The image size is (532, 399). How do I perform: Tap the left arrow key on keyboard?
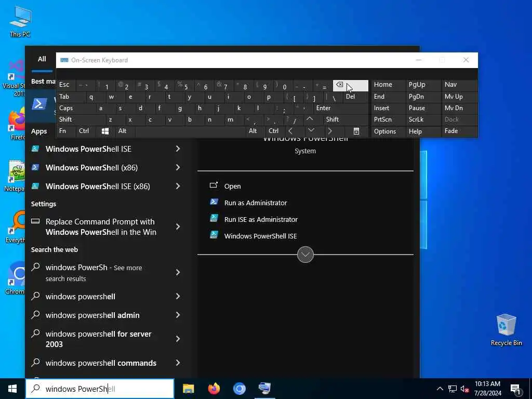pyautogui.click(x=290, y=131)
